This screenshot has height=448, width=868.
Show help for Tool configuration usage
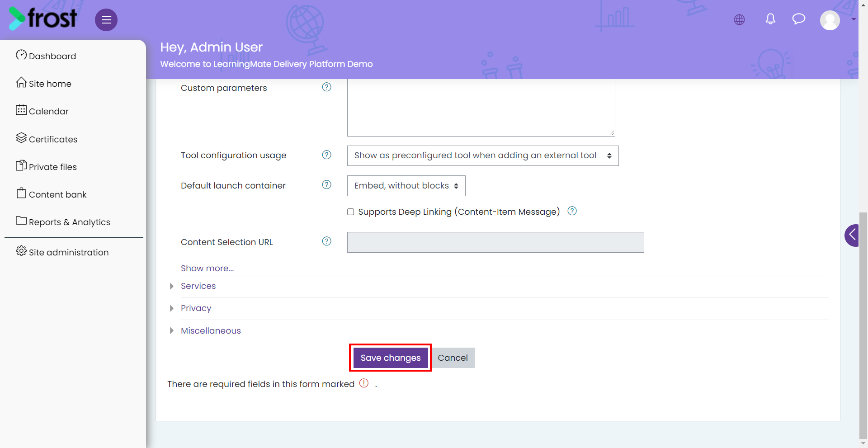pyautogui.click(x=326, y=155)
